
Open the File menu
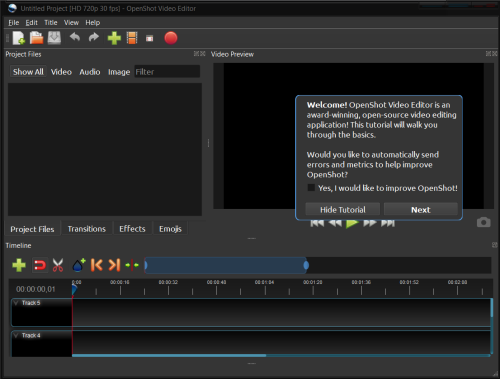point(14,23)
